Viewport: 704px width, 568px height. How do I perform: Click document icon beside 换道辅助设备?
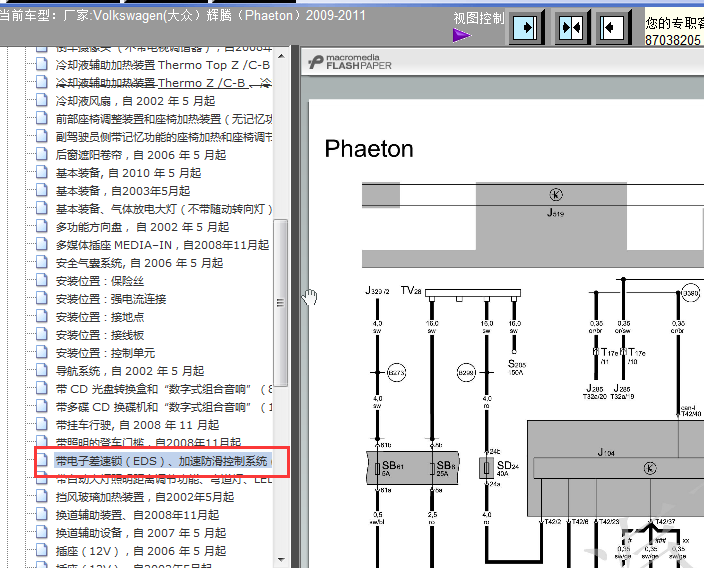tap(42, 532)
